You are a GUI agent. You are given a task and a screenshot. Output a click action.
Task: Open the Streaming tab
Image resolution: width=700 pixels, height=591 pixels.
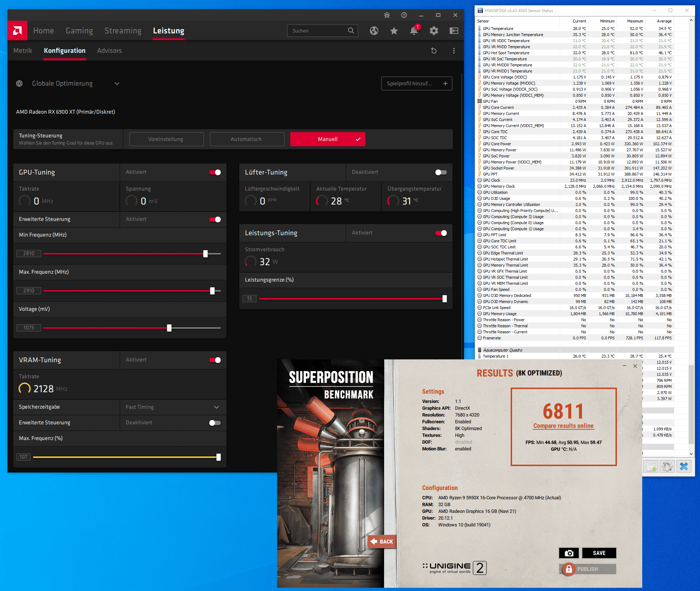123,31
